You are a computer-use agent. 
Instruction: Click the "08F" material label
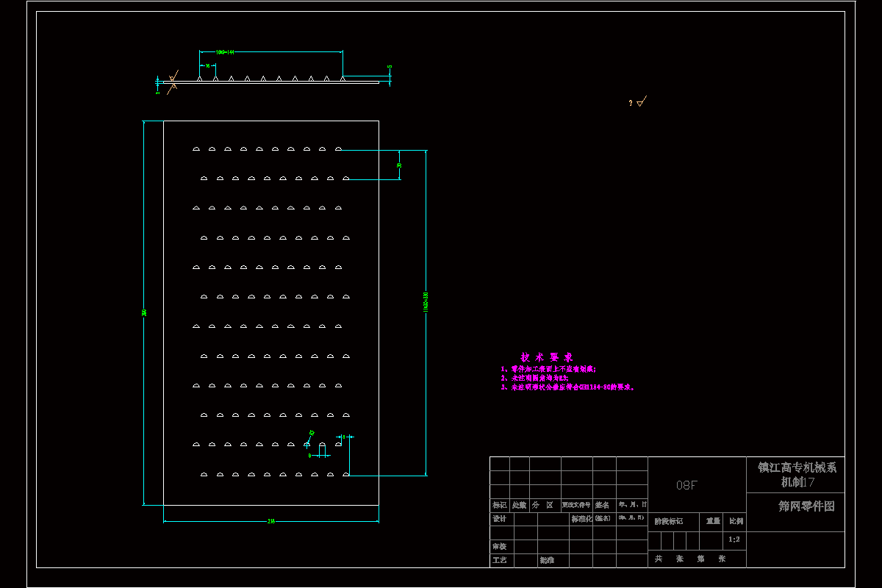(686, 485)
